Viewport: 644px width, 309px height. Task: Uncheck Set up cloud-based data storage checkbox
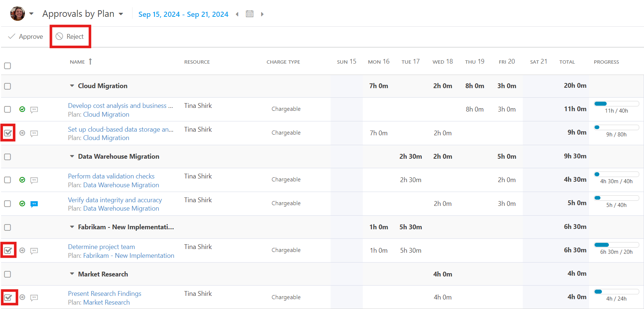[8, 133]
